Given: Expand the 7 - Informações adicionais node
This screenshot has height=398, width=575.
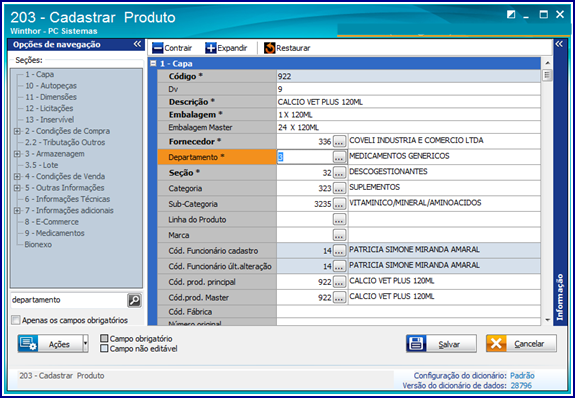Looking at the screenshot, I should 17,211.
